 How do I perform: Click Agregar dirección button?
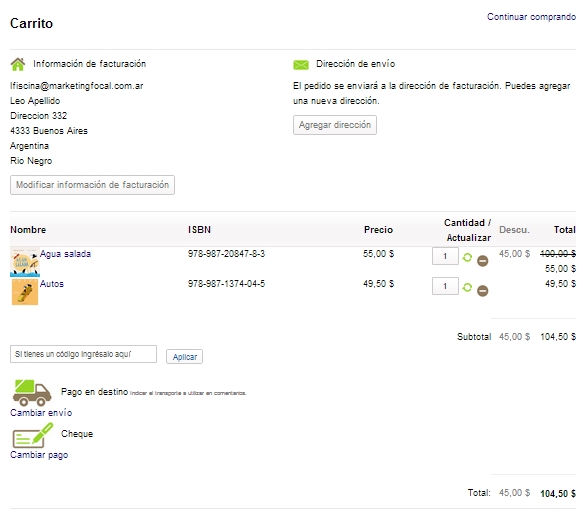coord(335,125)
